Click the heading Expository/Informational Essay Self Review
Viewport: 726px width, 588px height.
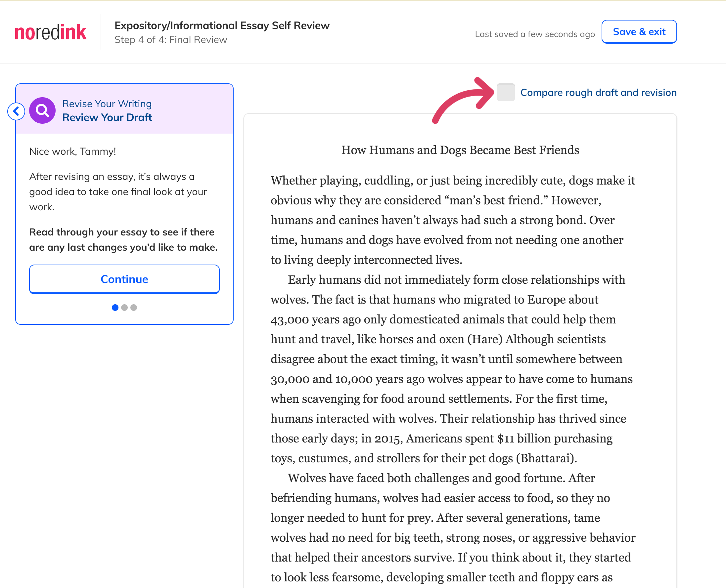(222, 25)
